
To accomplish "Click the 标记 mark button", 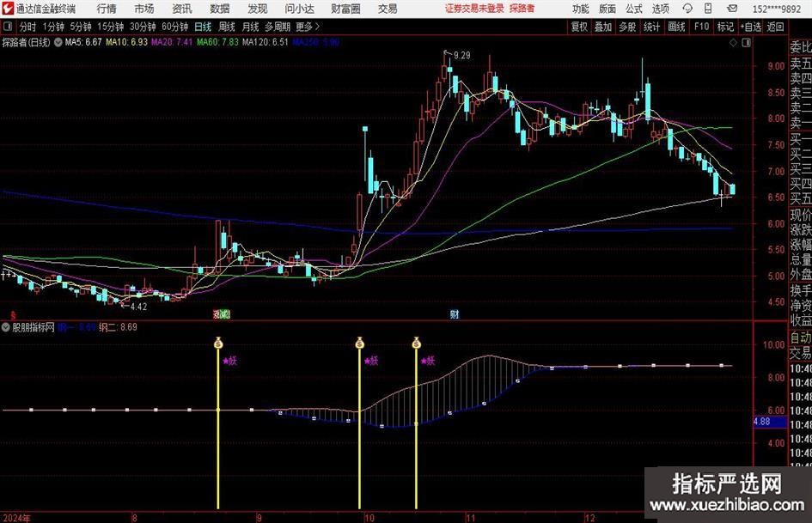I will [x=725, y=27].
